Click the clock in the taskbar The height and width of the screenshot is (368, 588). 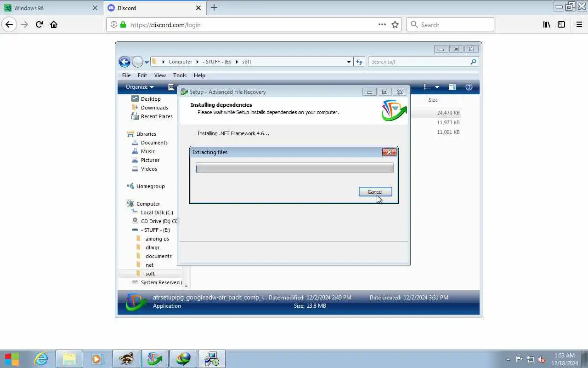point(565,359)
